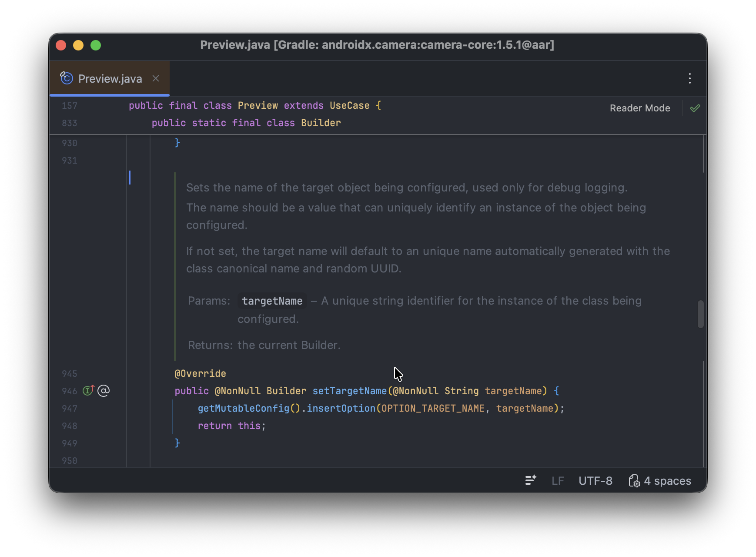Select the Preview.java editor tab

coord(110,79)
